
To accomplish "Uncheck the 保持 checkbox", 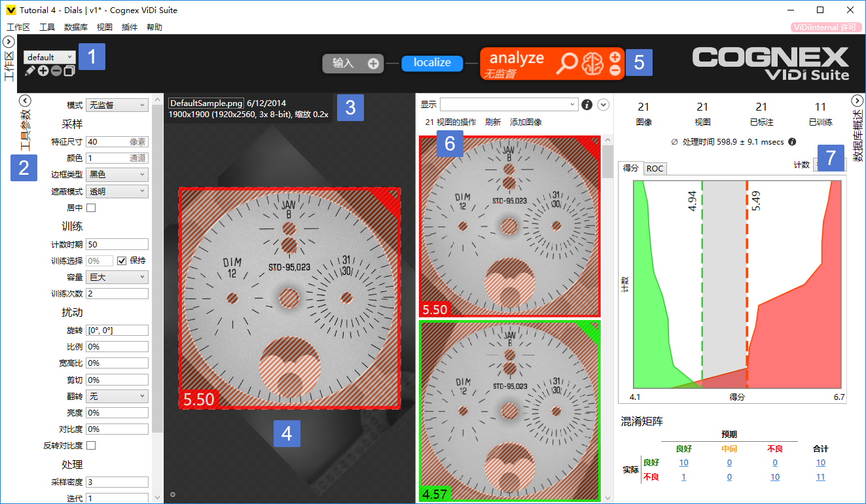I will (x=122, y=261).
